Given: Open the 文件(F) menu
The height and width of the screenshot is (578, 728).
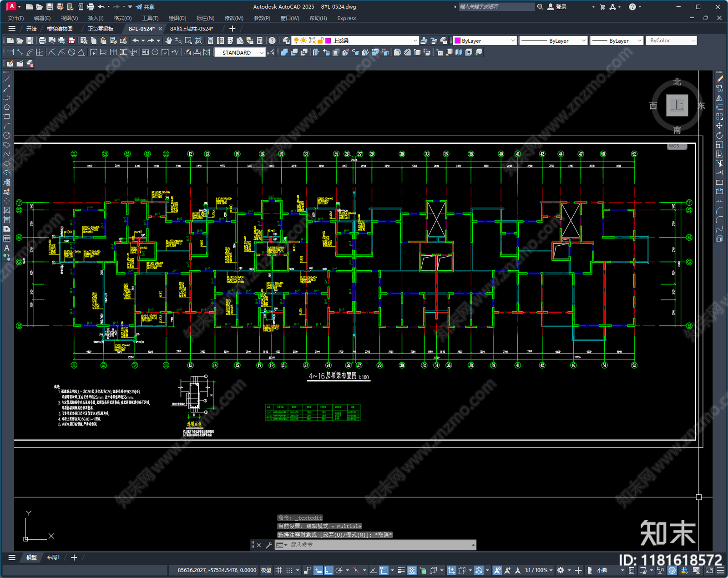Looking at the screenshot, I should (x=16, y=18).
